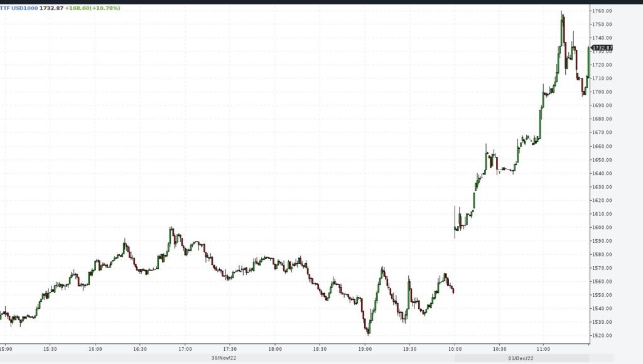Click the 1580.00 price axis label
This screenshot has width=643, height=364.
[602, 255]
